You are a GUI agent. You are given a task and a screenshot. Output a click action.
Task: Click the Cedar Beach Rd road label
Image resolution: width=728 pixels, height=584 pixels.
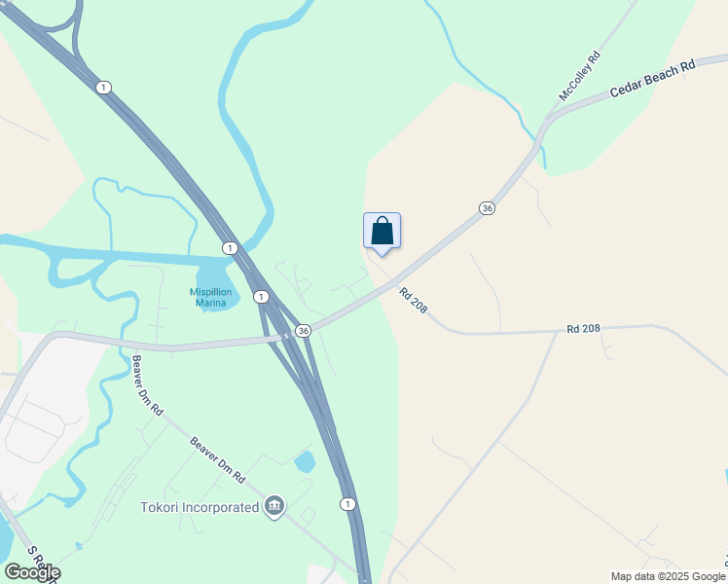click(653, 78)
